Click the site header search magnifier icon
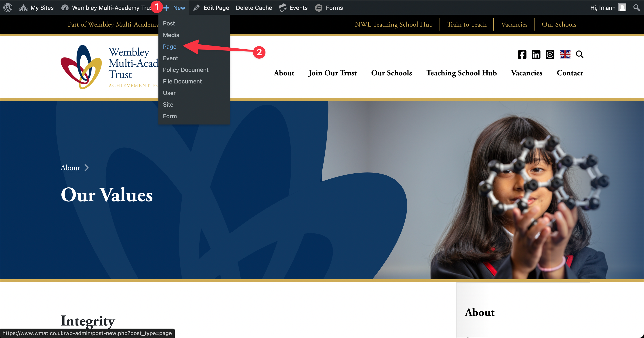The height and width of the screenshot is (338, 644). point(579,54)
